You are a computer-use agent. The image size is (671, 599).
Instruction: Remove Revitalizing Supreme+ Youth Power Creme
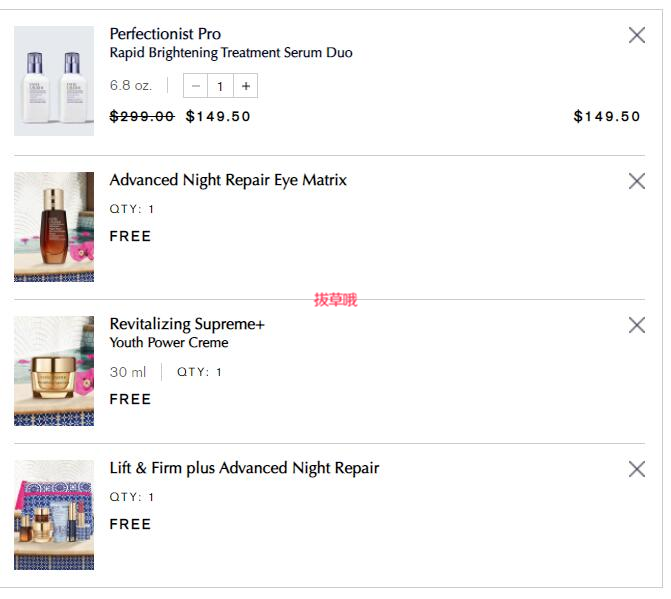click(636, 325)
